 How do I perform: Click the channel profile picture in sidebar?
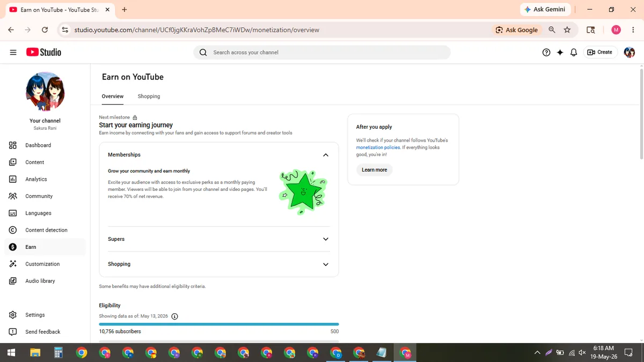click(x=45, y=91)
